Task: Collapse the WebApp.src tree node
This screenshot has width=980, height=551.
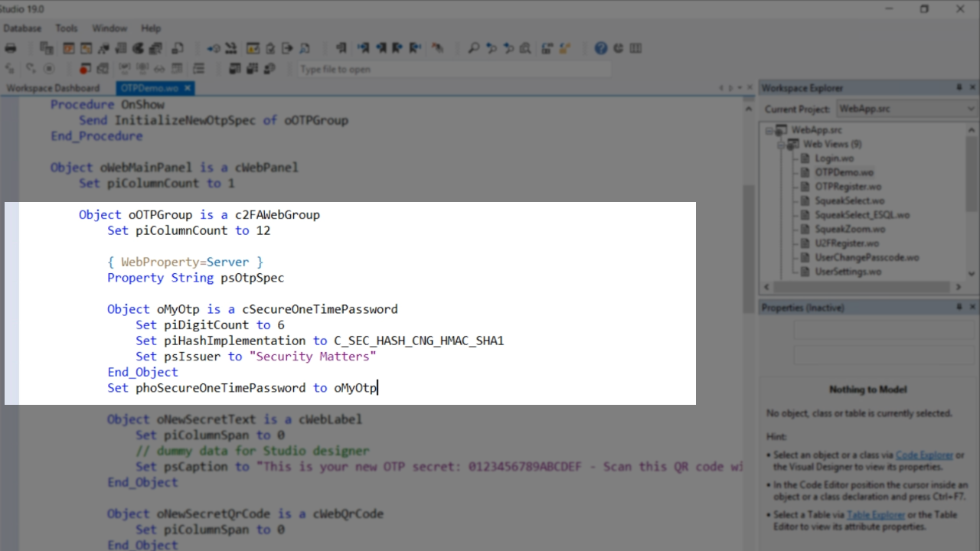Action: pyautogui.click(x=769, y=131)
